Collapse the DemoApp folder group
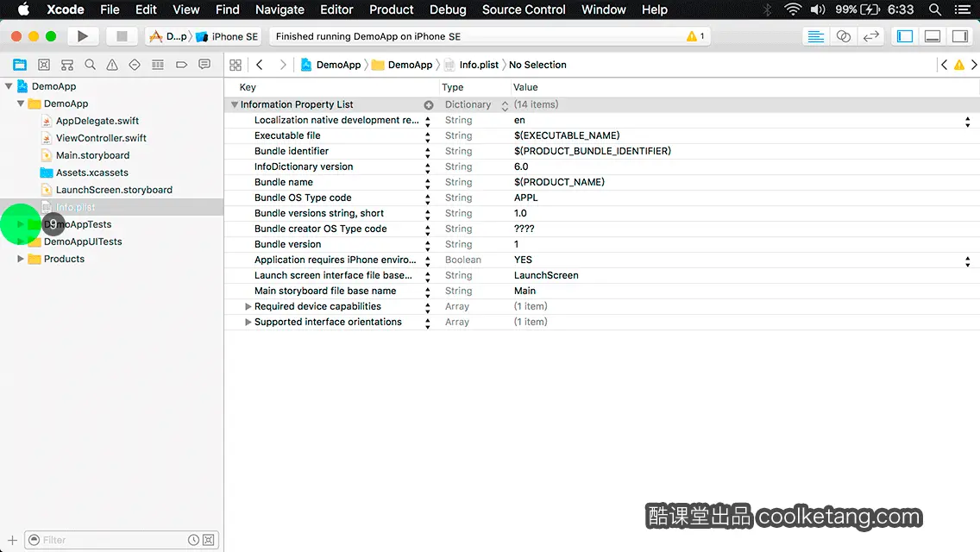The image size is (980, 552). (21, 103)
